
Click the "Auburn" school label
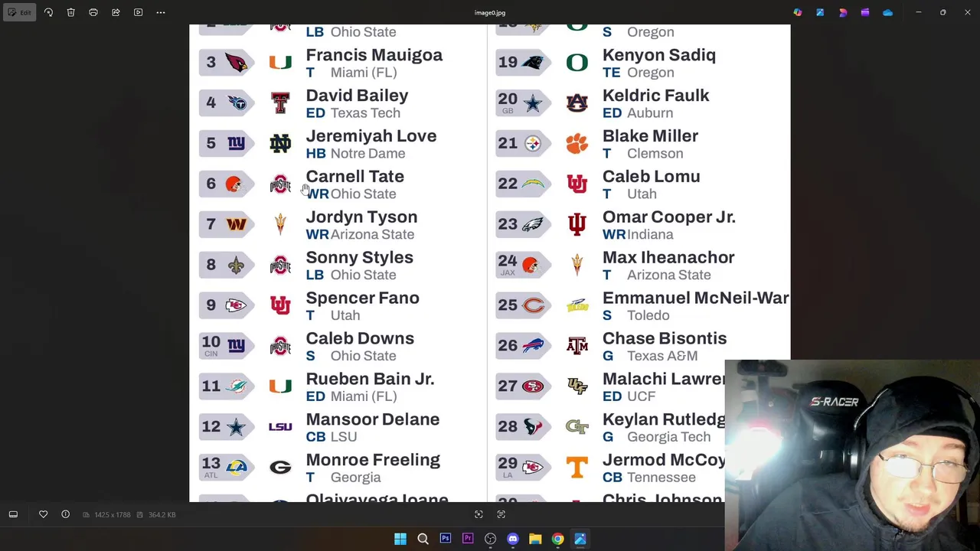coord(650,113)
